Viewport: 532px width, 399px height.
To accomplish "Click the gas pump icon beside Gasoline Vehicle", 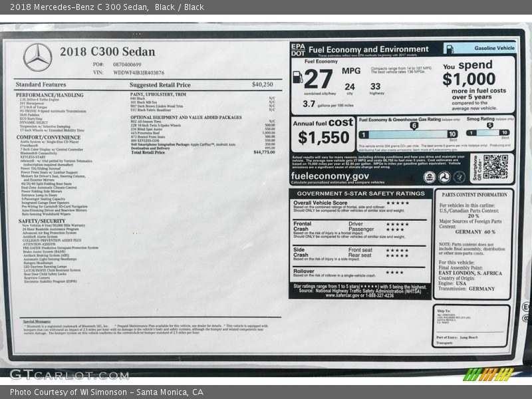I will pos(450,49).
